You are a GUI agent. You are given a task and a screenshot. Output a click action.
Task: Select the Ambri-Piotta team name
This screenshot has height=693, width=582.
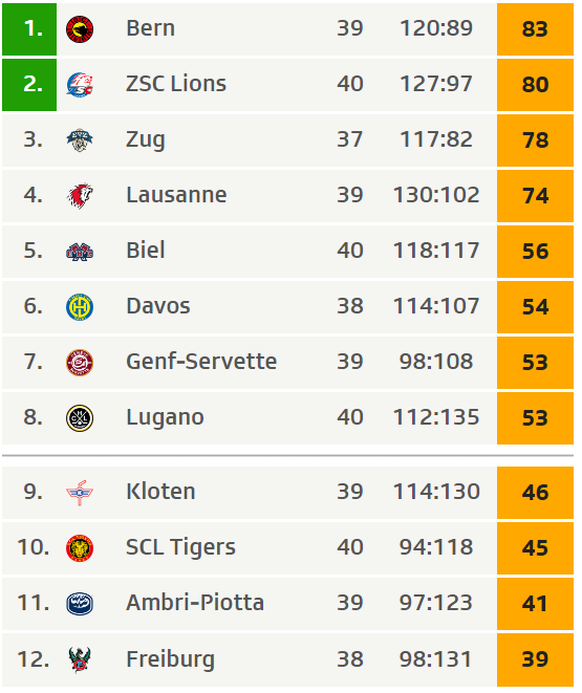pyautogui.click(x=195, y=603)
